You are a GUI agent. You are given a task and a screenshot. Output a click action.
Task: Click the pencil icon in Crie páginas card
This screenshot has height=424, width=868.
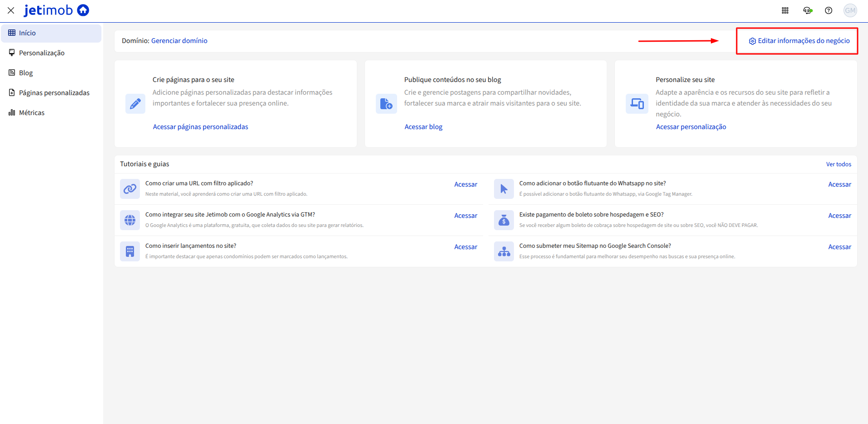135,104
